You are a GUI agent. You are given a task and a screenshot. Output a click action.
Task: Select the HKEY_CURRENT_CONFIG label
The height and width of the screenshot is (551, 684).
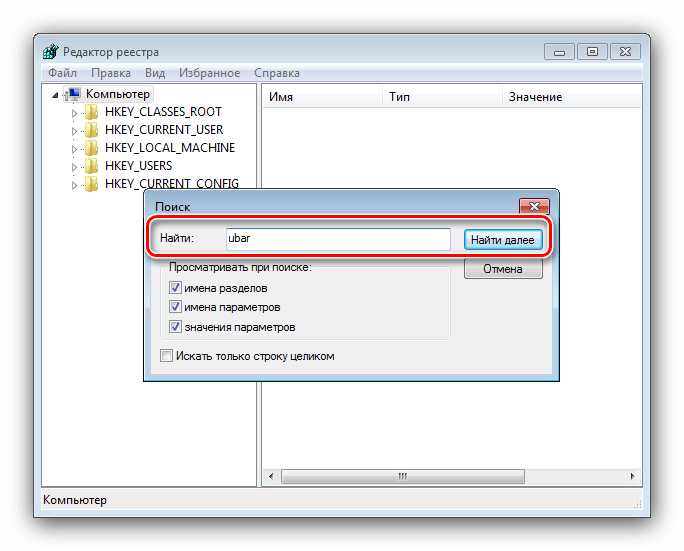coord(172,184)
